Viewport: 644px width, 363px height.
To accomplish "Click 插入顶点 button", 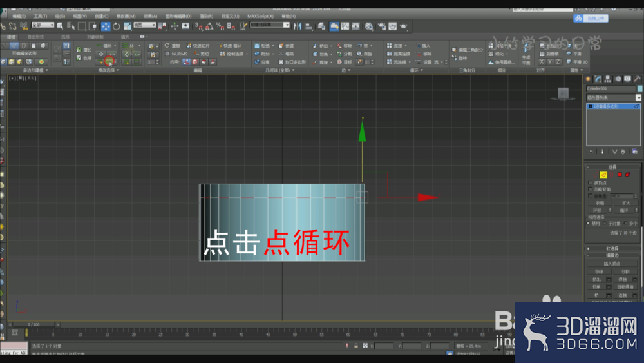I will coord(612,264).
